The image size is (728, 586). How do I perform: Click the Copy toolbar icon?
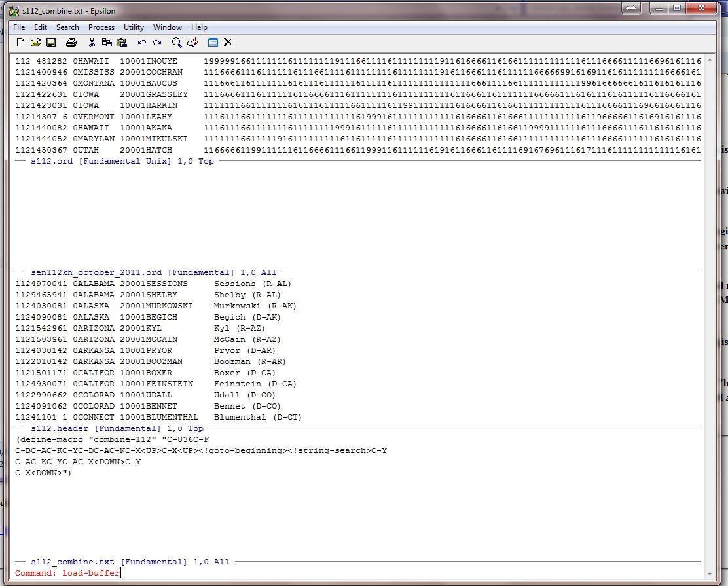click(107, 43)
